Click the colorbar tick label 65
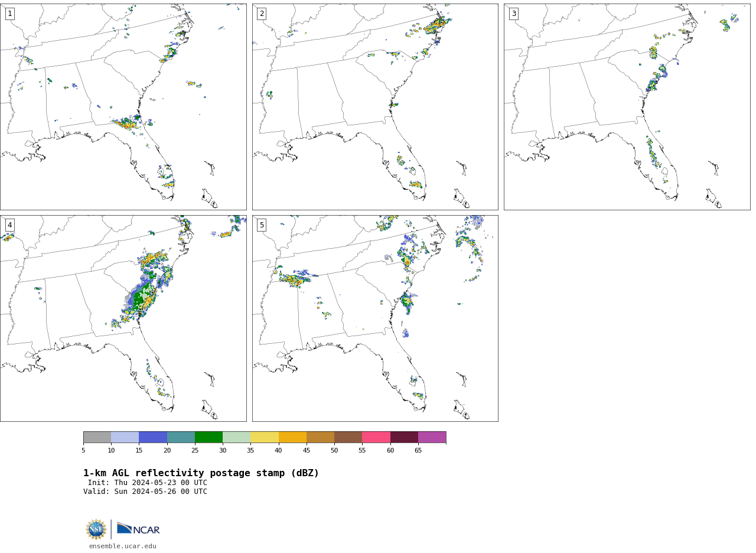 tap(418, 451)
